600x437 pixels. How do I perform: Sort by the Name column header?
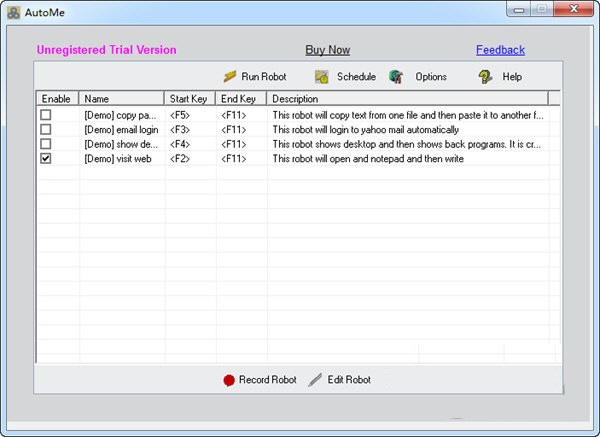(121, 99)
